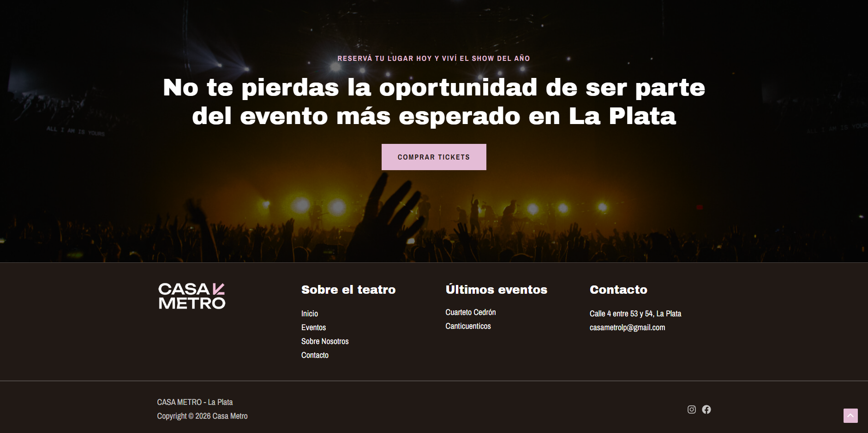Click the Reservá tu lugar hoy tagline
Image resolution: width=868 pixels, height=433 pixels.
pyautogui.click(x=434, y=58)
